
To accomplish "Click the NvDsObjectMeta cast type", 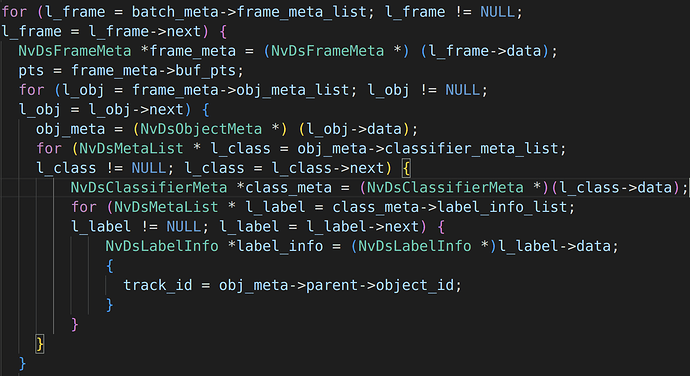I will point(201,129).
